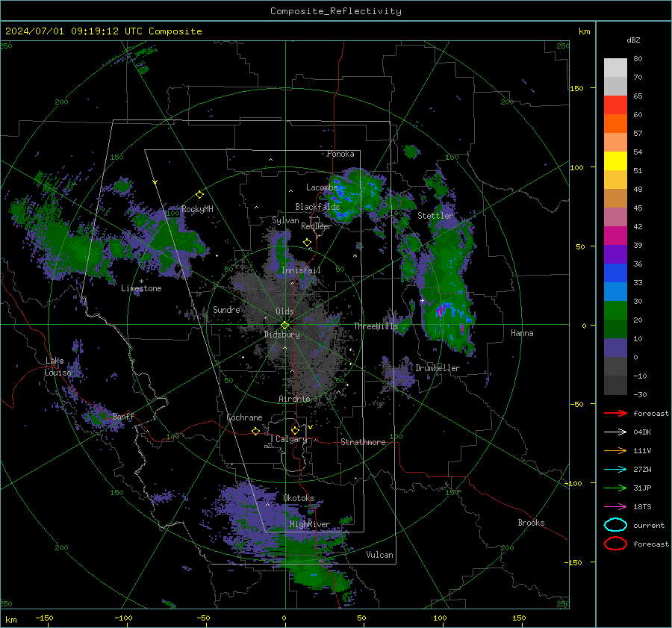Viewport: 672px width, 628px height.
Task: Click the Sylvan label on map
Action: point(285,220)
